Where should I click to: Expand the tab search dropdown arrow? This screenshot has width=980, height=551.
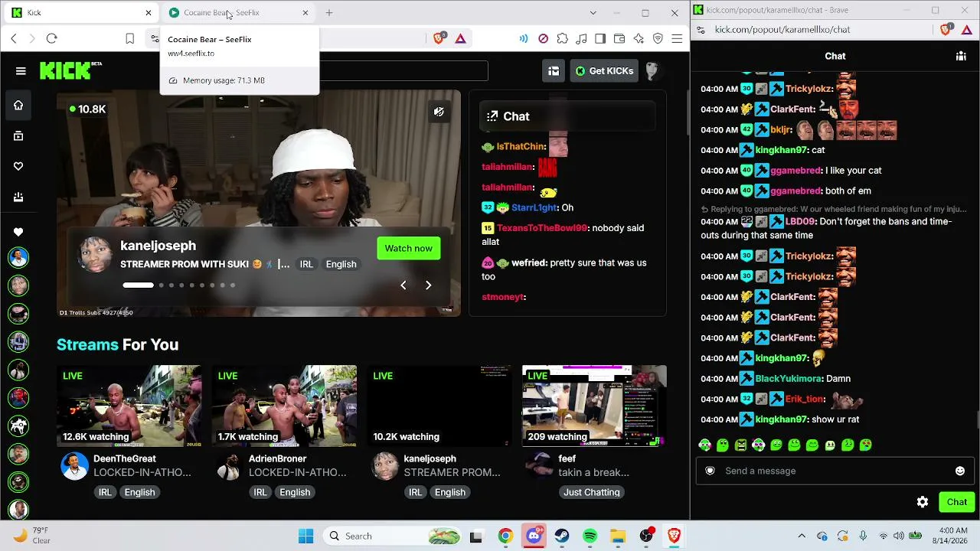[593, 12]
